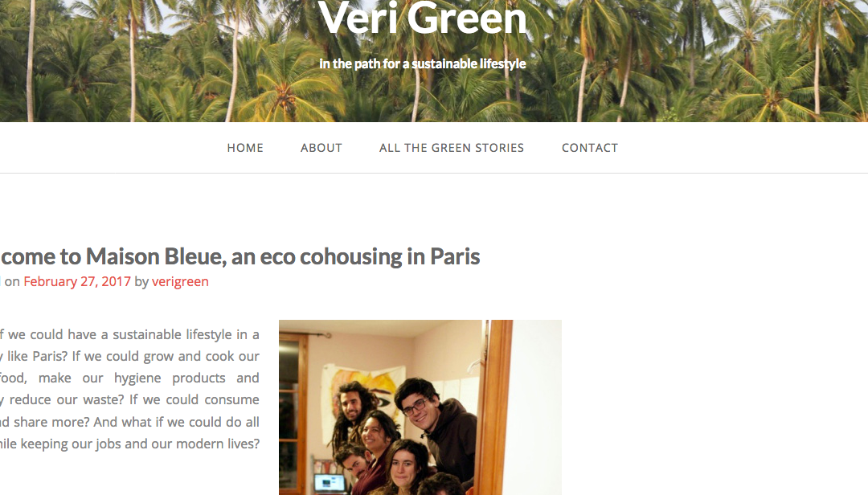
Task: Click the laptop screen in the photo
Action: click(x=330, y=484)
